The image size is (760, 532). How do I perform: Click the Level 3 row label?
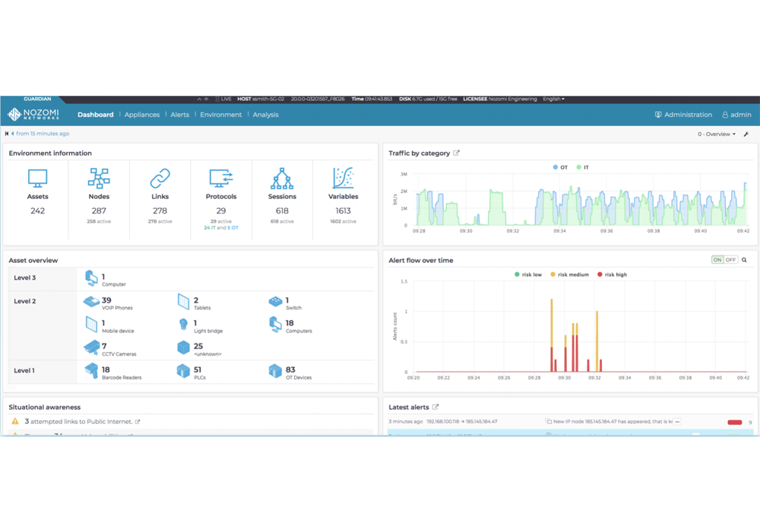coord(25,277)
